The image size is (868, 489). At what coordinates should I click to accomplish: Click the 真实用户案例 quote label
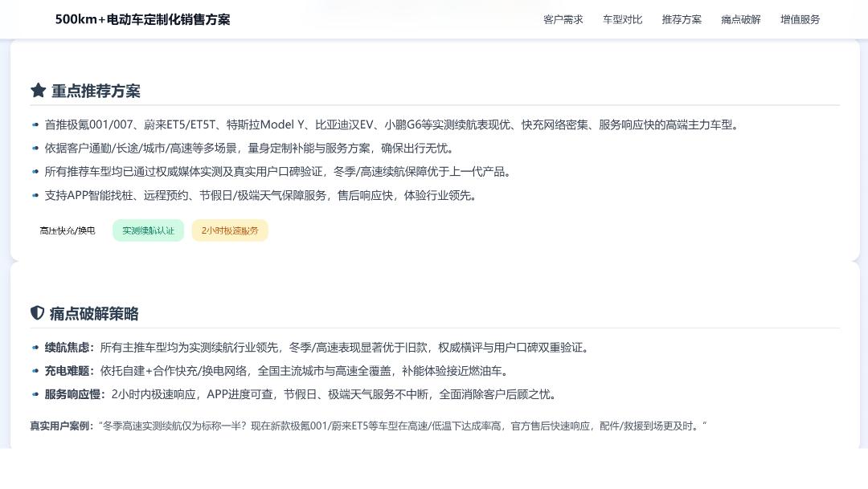click(x=61, y=426)
